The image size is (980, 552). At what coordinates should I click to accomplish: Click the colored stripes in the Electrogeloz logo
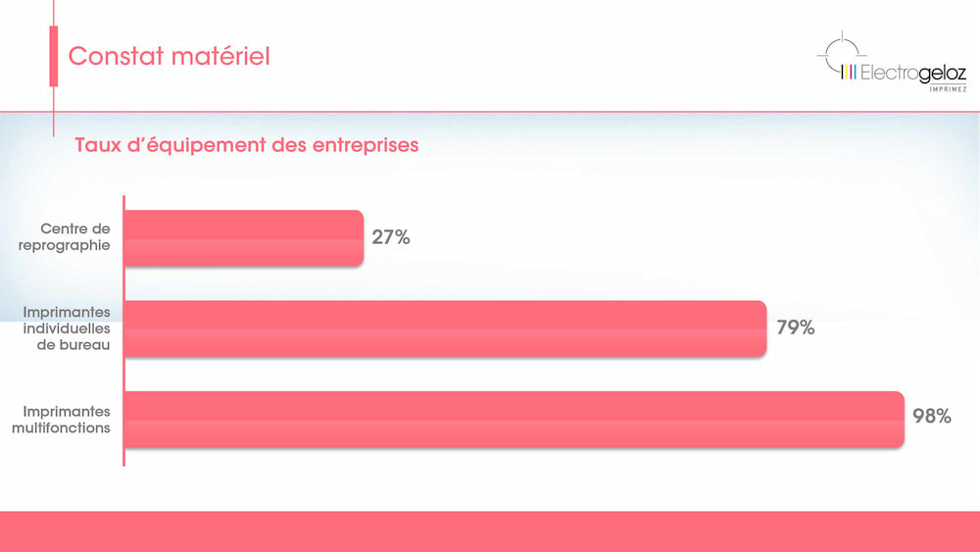[849, 72]
